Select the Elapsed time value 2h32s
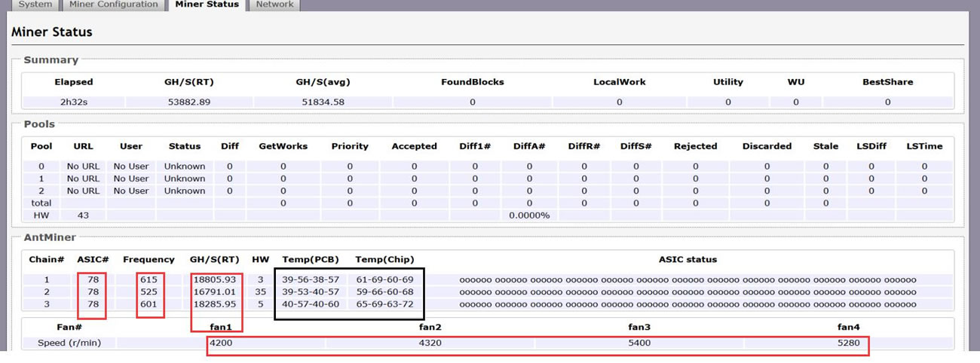Image resolution: width=980 pixels, height=363 pixels. click(x=73, y=102)
